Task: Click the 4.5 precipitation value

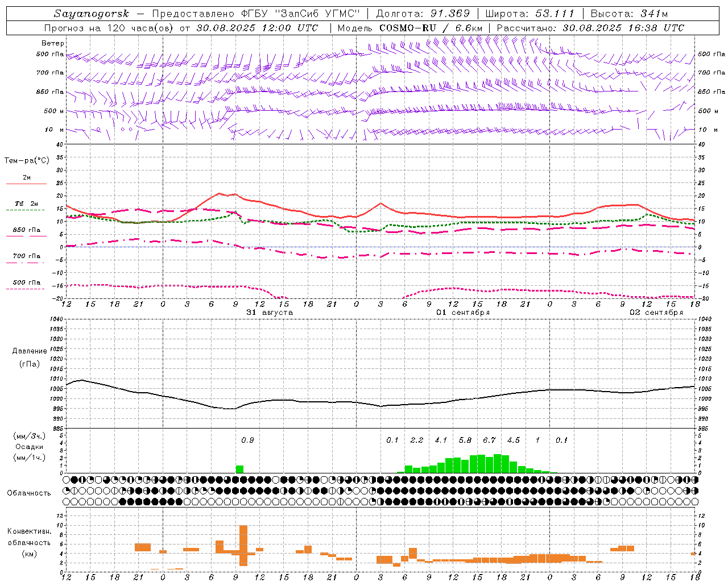Action: 514,440
